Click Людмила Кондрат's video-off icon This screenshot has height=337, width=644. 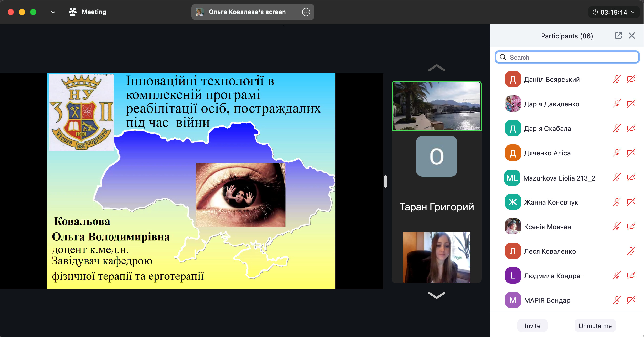pyautogui.click(x=631, y=276)
